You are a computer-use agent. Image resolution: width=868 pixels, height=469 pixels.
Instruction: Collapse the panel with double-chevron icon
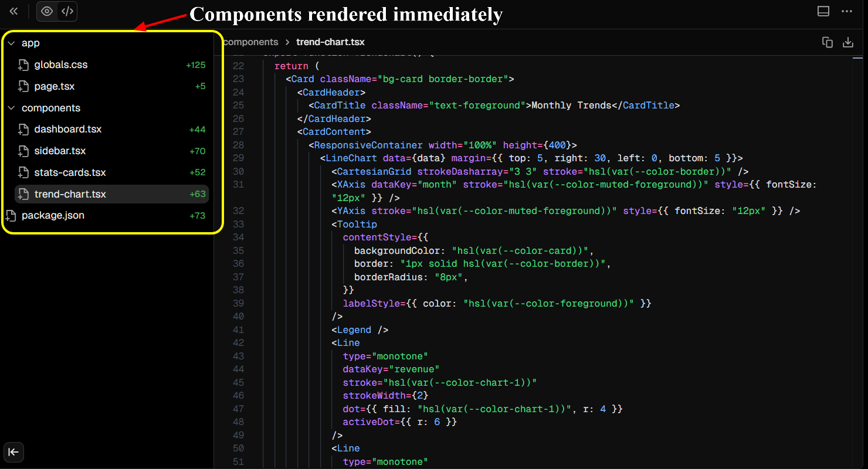click(x=13, y=11)
